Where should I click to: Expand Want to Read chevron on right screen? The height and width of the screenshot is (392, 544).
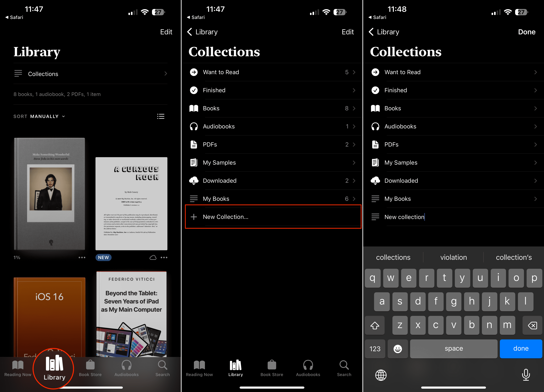[x=536, y=72]
